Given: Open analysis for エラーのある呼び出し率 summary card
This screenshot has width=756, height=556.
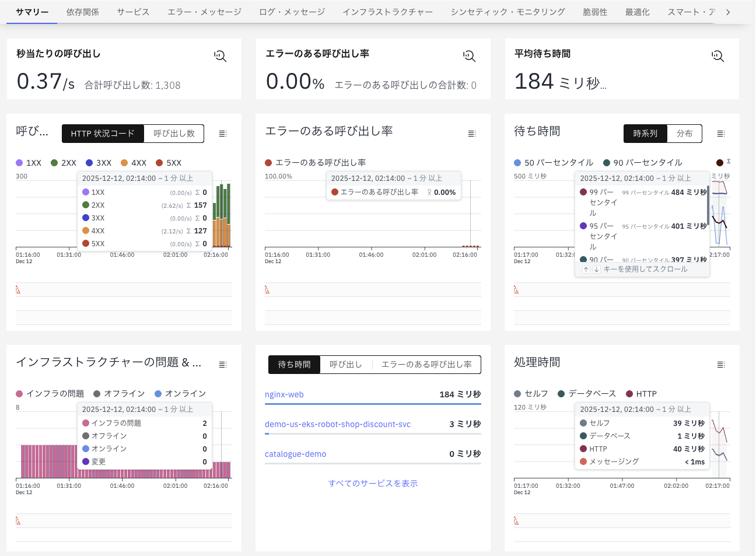Looking at the screenshot, I should [x=470, y=56].
